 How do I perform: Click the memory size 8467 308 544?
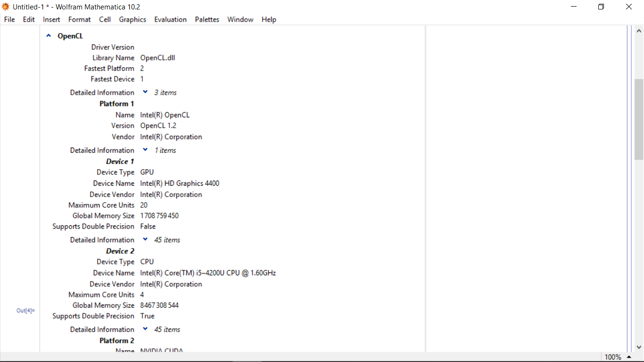[x=159, y=305]
